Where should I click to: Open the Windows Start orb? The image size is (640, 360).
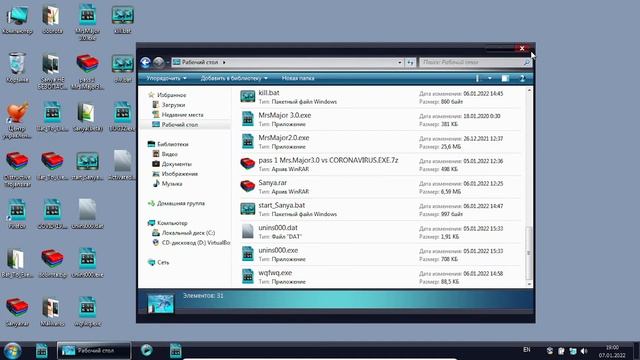[x=12, y=351]
